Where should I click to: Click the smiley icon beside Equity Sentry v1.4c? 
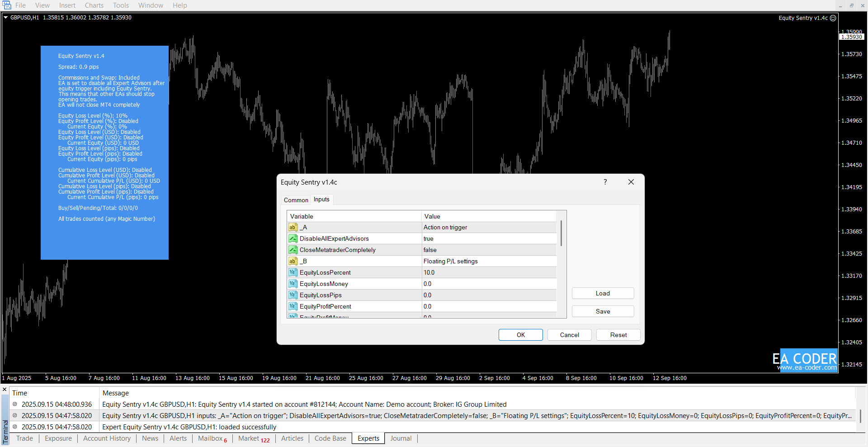click(833, 18)
